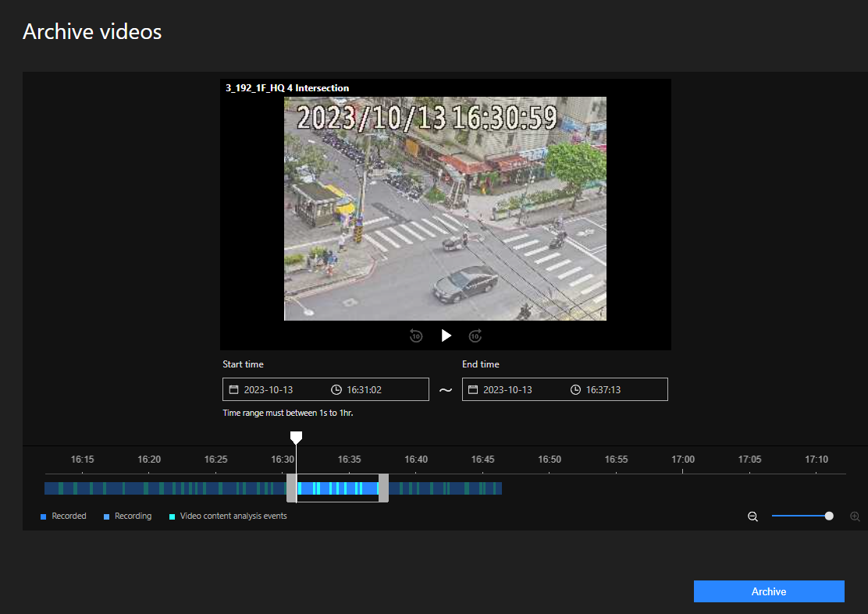868x614 pixels.
Task: Click the rewind 10 seconds icon
Action: click(x=416, y=335)
